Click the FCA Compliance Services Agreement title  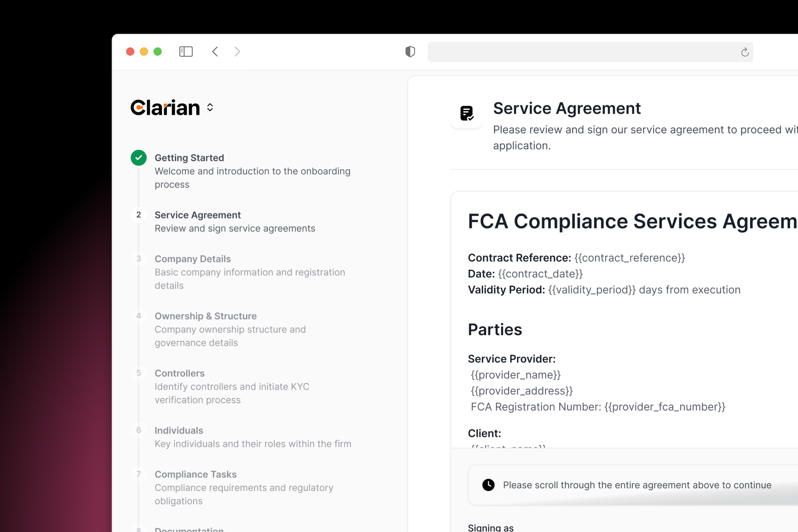point(633,221)
